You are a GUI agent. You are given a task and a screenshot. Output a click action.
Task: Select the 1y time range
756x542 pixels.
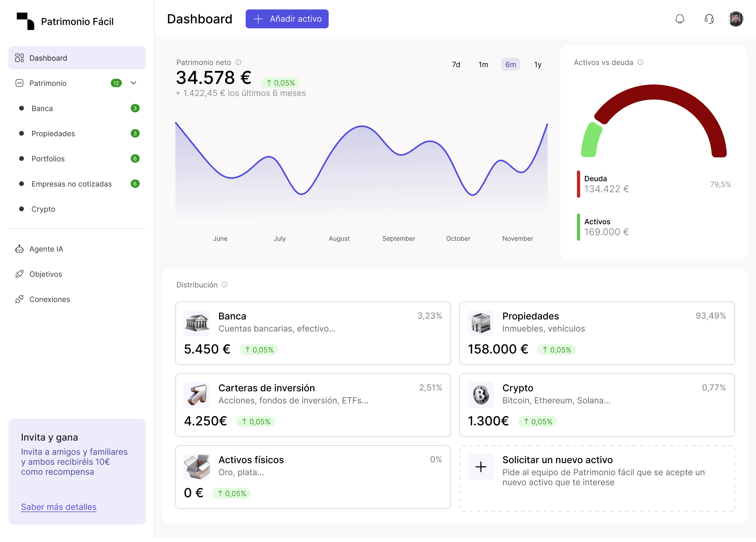pos(538,65)
